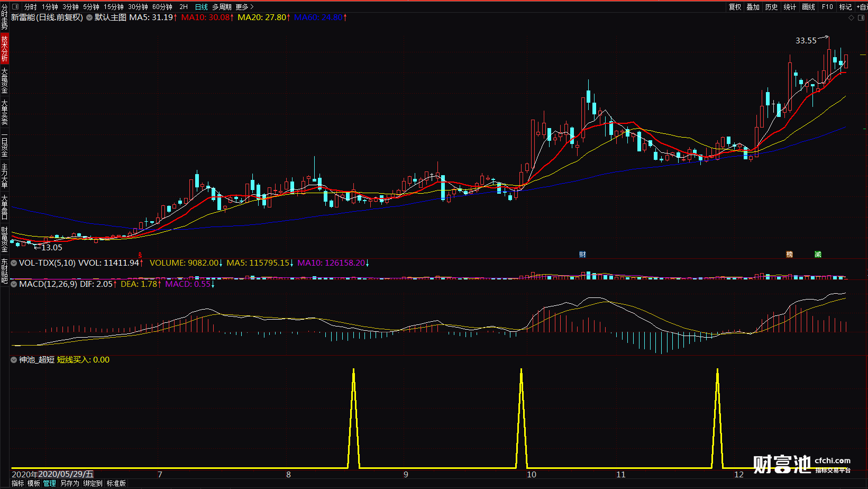Open 一日资金 in the left sidebar

coord(4,144)
